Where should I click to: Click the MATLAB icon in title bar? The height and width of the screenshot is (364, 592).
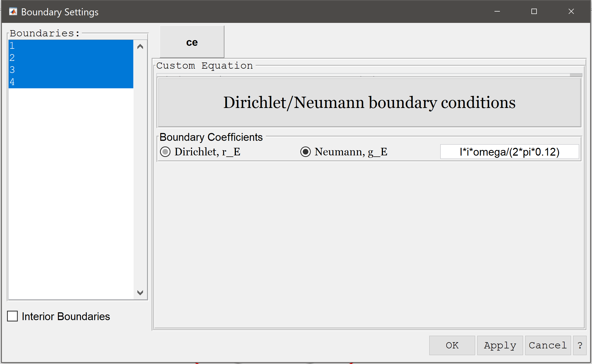[13, 12]
